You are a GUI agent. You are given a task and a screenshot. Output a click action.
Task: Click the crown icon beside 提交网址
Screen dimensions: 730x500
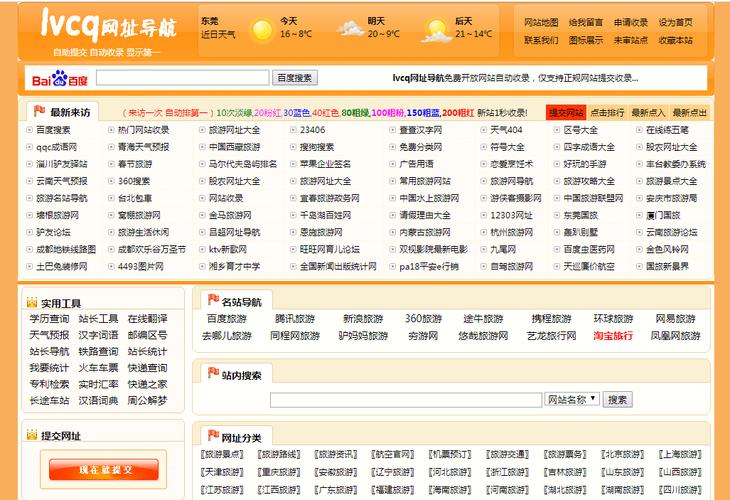click(32, 435)
